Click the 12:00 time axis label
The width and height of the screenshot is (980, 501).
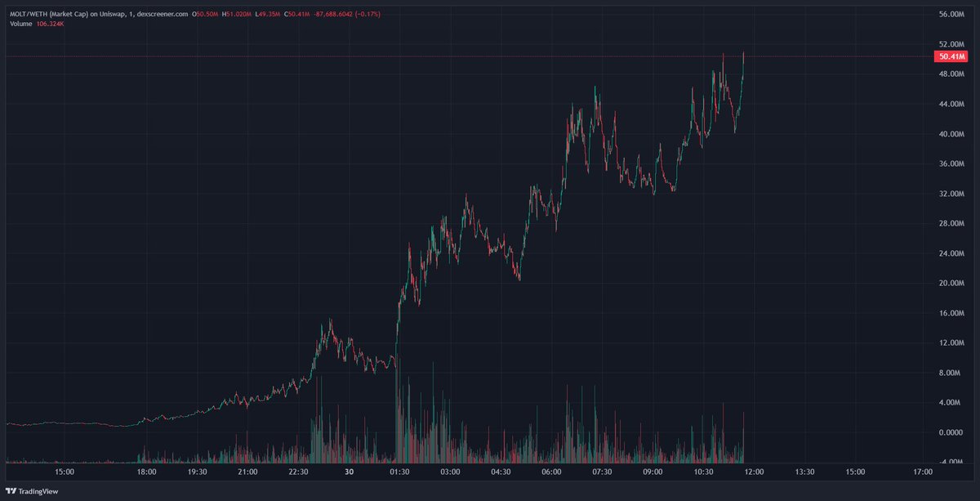(x=754, y=472)
